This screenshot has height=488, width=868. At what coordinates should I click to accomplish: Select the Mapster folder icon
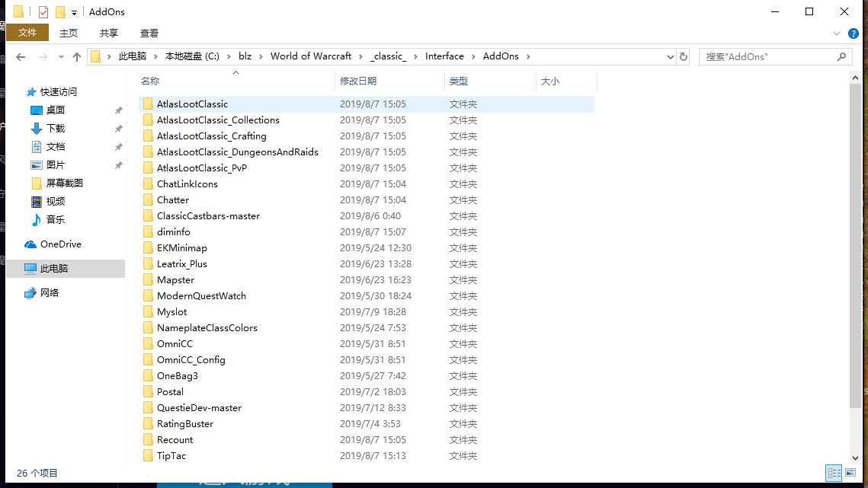pos(148,280)
